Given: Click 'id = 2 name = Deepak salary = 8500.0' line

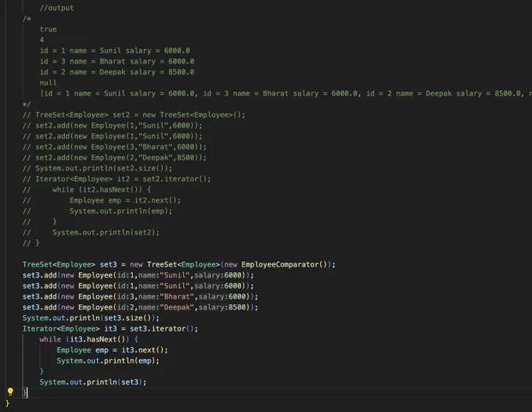Looking at the screenshot, I should tap(117, 72).
